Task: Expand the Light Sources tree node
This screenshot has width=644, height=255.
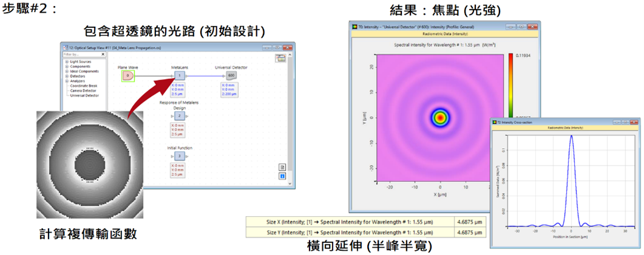Action: coord(67,62)
